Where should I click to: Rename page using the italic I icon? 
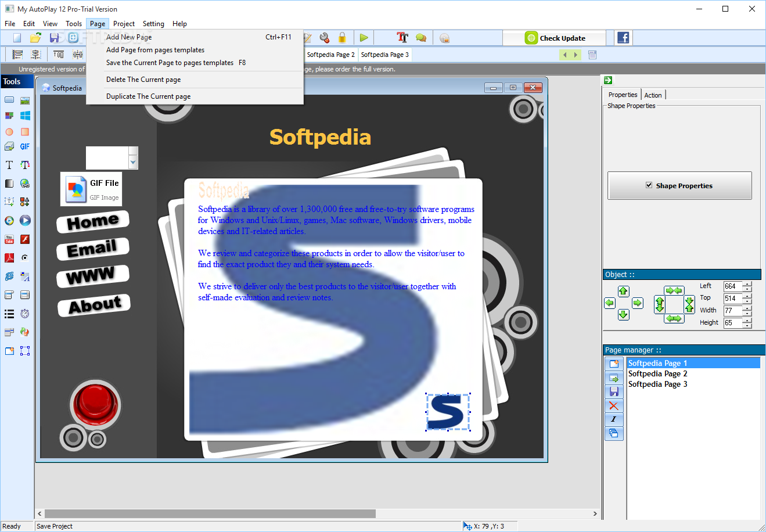coord(614,419)
